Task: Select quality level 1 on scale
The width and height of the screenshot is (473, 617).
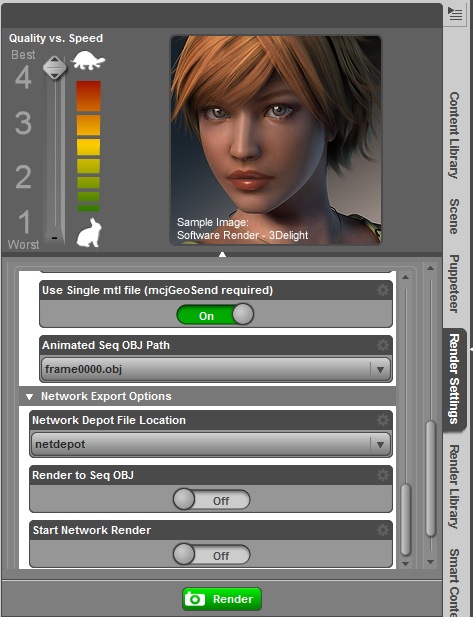Action: point(24,222)
